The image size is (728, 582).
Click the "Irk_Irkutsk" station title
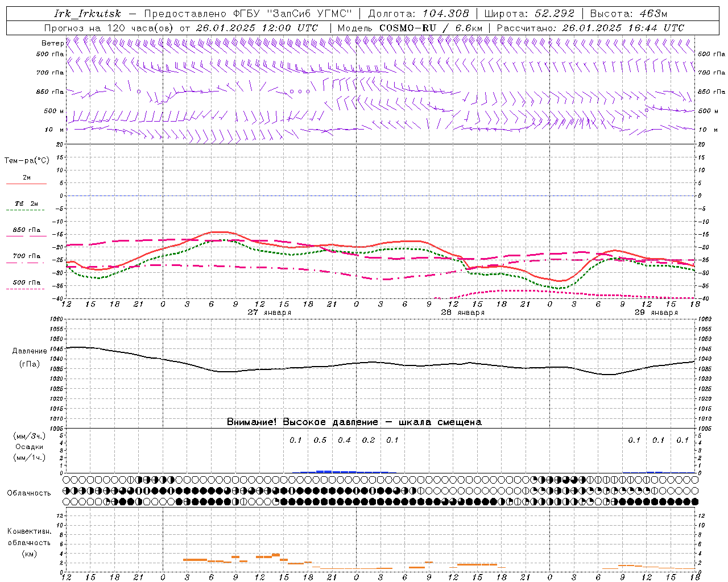pos(87,14)
